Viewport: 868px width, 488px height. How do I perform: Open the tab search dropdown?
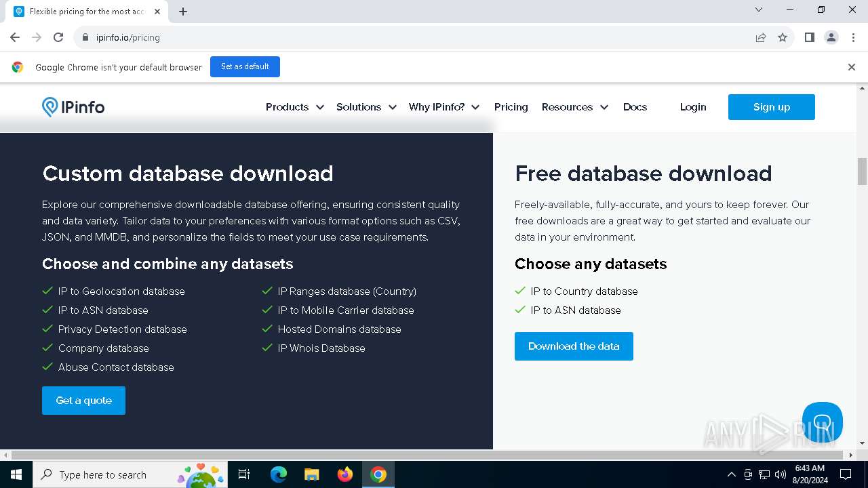759,9
